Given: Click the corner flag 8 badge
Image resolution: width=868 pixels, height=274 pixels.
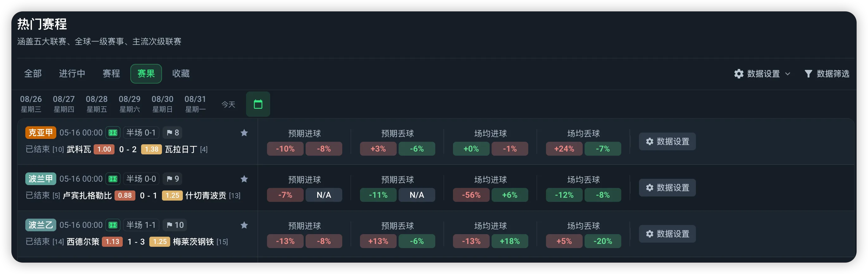Looking at the screenshot, I should 172,133.
